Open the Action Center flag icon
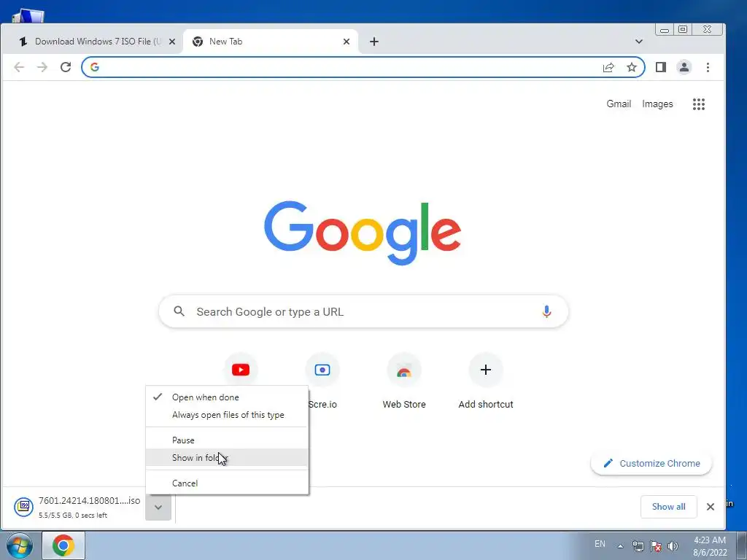747x560 pixels. pyautogui.click(x=656, y=545)
